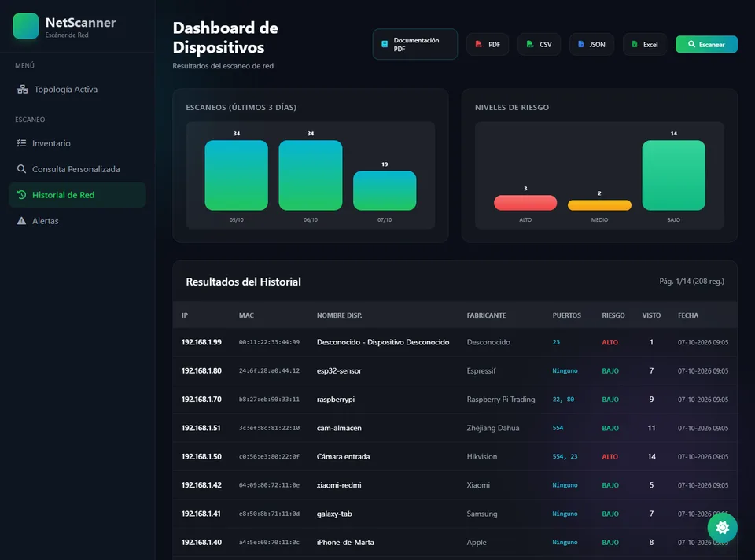
Task: Click the Raspberry Pi Trading manufacturer cell
Action: point(501,400)
